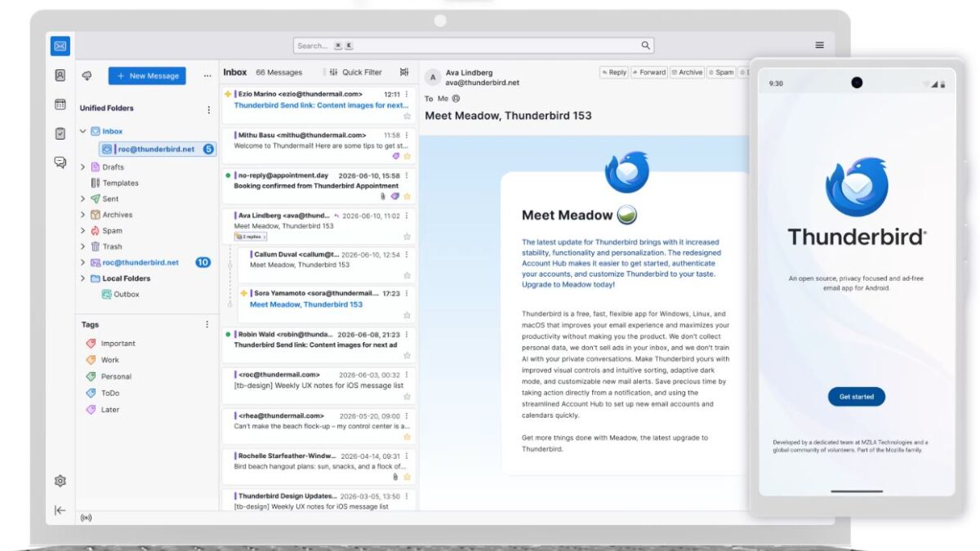The image size is (980, 551).
Task: Click the Get Messages cloud icon
Action: [87, 76]
